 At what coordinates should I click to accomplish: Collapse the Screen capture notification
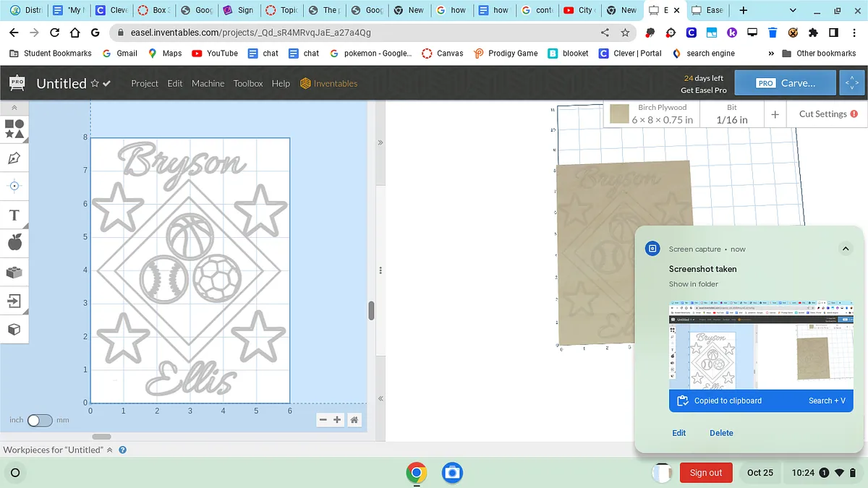click(x=845, y=249)
